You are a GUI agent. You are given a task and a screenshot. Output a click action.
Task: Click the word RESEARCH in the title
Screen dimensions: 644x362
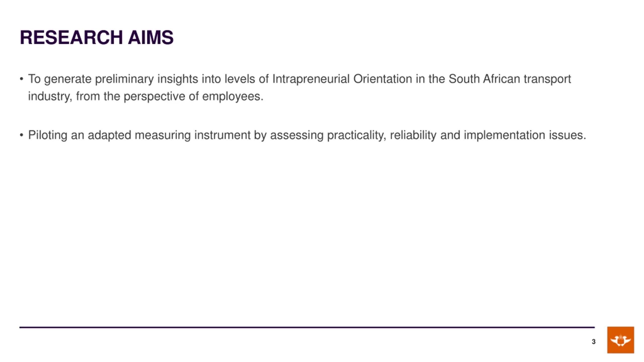pyautogui.click(x=71, y=37)
